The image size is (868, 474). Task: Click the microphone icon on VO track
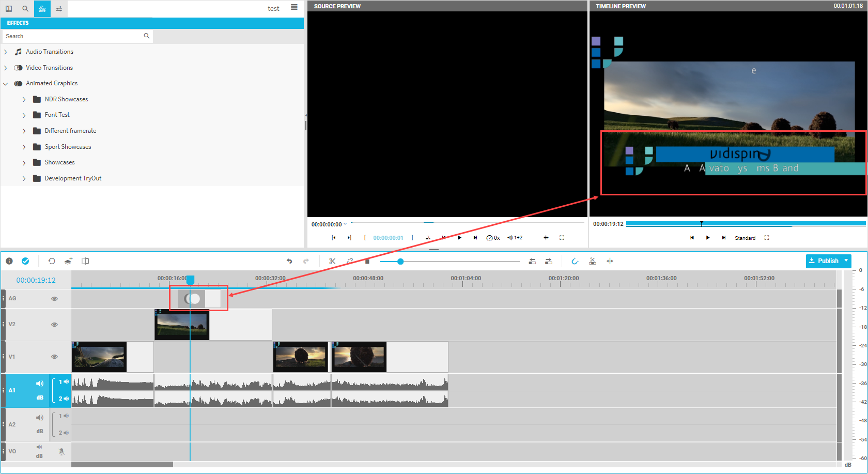[61, 452]
